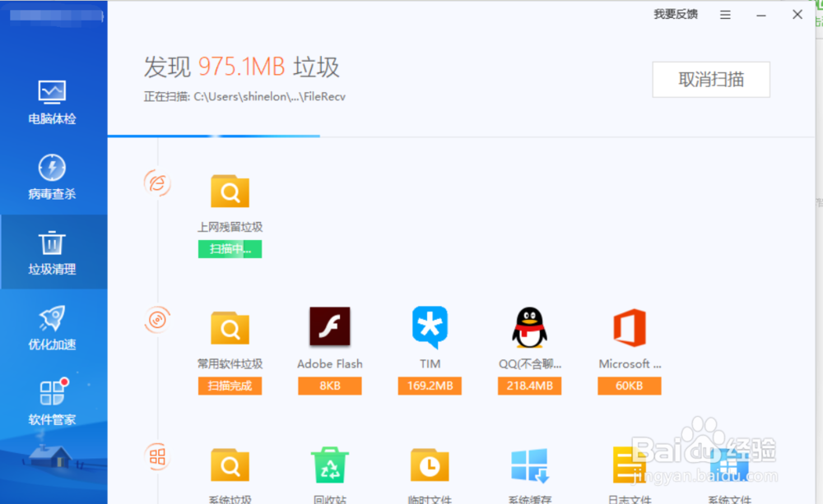Click the 169.2MB TIM size badge
The width and height of the screenshot is (823, 504).
point(430,386)
